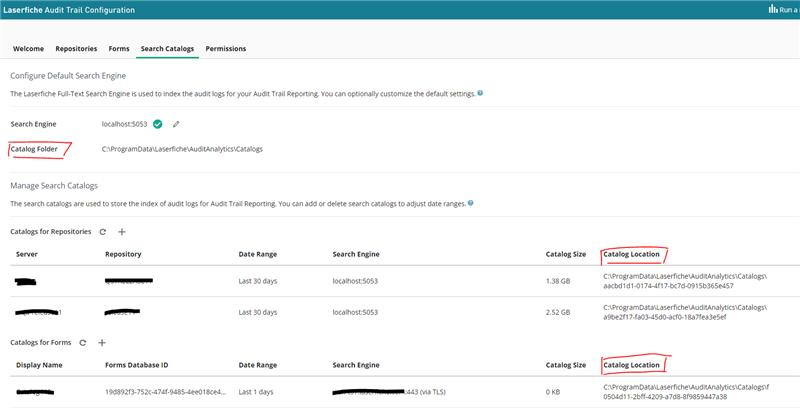Refresh the Catalogs for Repositories list
The image size is (800, 408).
pyautogui.click(x=103, y=232)
